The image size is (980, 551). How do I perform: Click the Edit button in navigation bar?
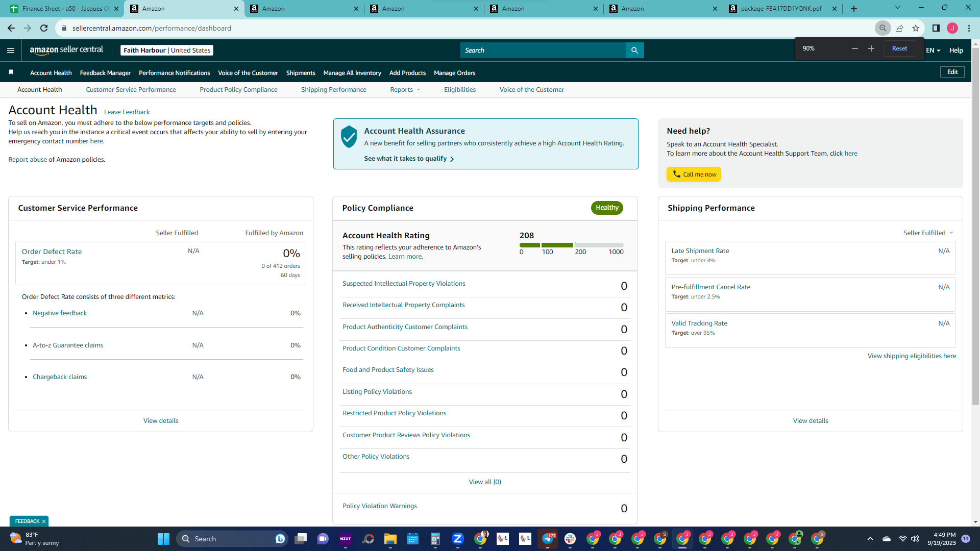(952, 72)
